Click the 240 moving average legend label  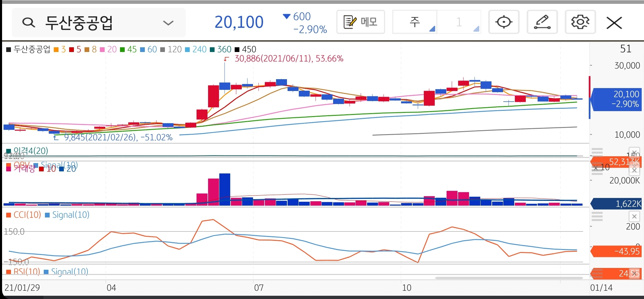click(x=199, y=49)
